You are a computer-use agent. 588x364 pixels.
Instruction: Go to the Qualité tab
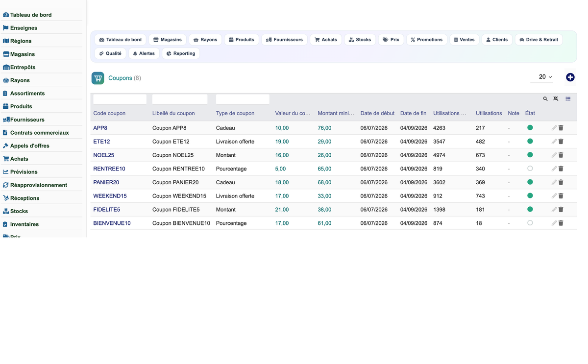click(x=110, y=53)
